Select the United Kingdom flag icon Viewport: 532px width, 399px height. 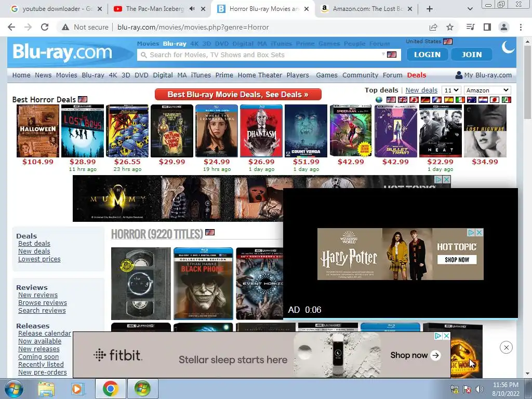click(x=403, y=100)
